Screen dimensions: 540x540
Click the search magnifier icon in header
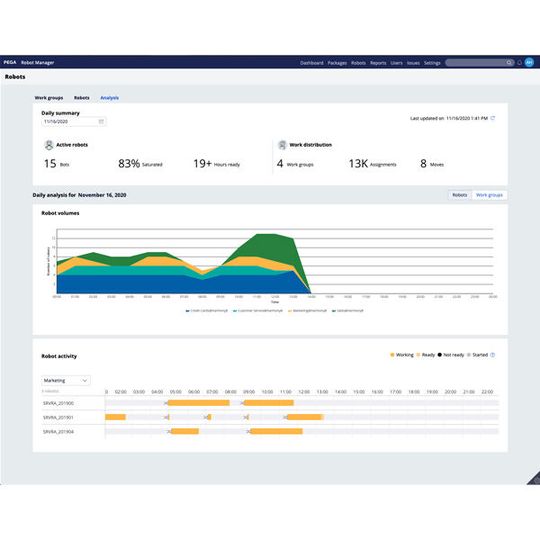509,63
